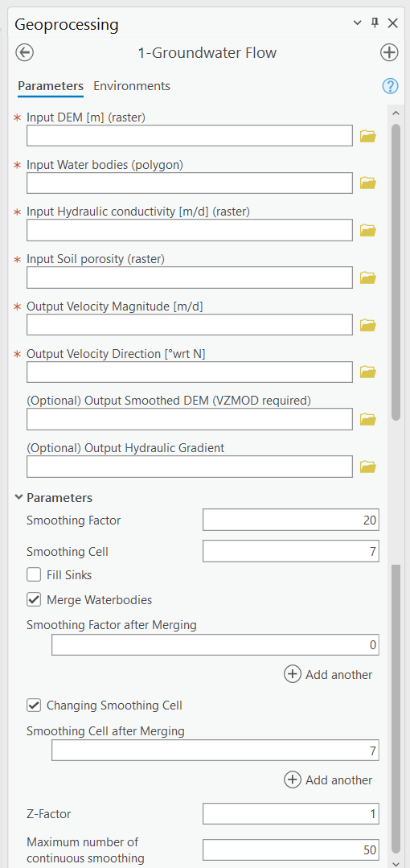The width and height of the screenshot is (410, 868).
Task: Go back using the back arrow icon
Action: click(25, 53)
